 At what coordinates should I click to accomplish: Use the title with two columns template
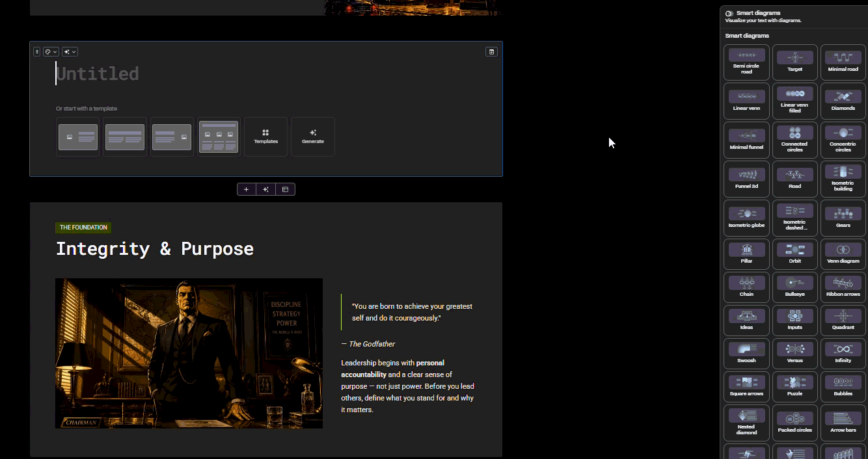[125, 137]
